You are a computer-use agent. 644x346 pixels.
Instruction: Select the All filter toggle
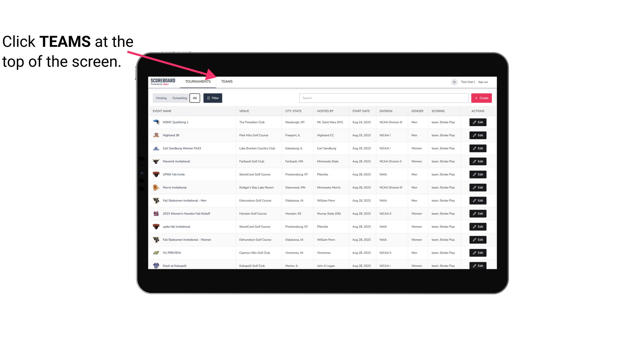click(195, 98)
